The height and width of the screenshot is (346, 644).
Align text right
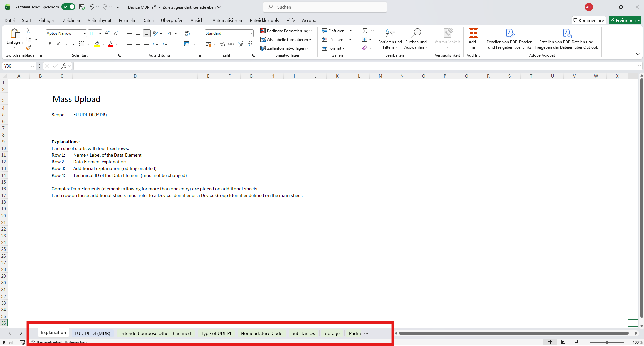click(147, 44)
